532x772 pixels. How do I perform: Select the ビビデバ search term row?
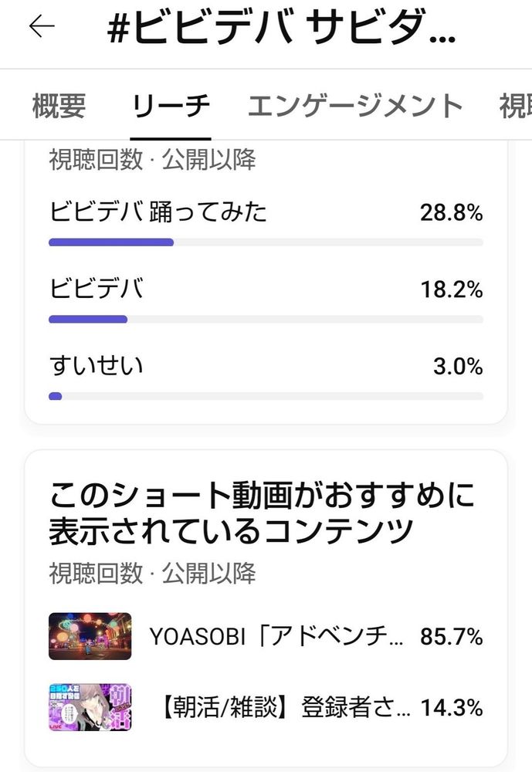pos(266,299)
